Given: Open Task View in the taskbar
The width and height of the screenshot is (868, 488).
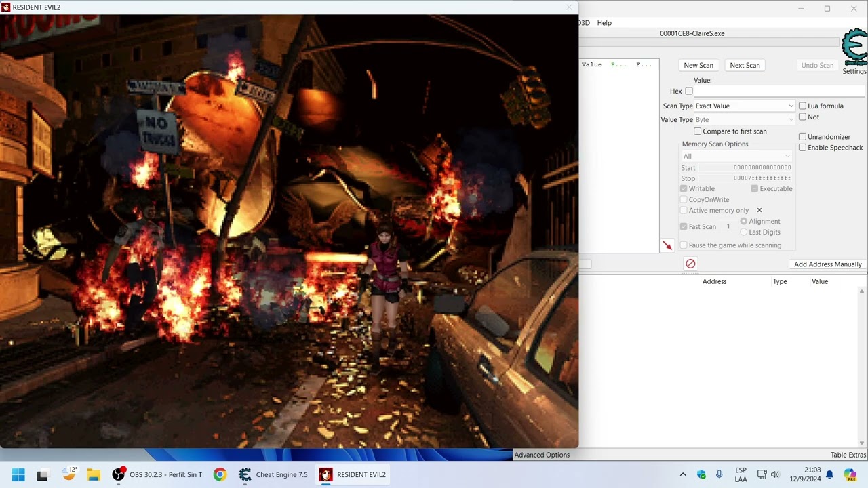Looking at the screenshot, I should (x=43, y=474).
